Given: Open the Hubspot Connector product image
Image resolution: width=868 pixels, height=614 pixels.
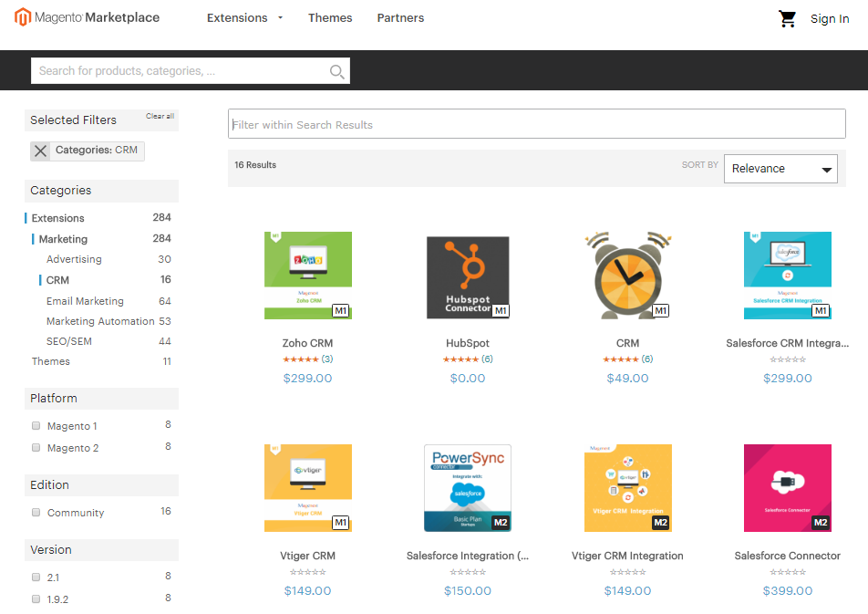Looking at the screenshot, I should pyautogui.click(x=468, y=277).
